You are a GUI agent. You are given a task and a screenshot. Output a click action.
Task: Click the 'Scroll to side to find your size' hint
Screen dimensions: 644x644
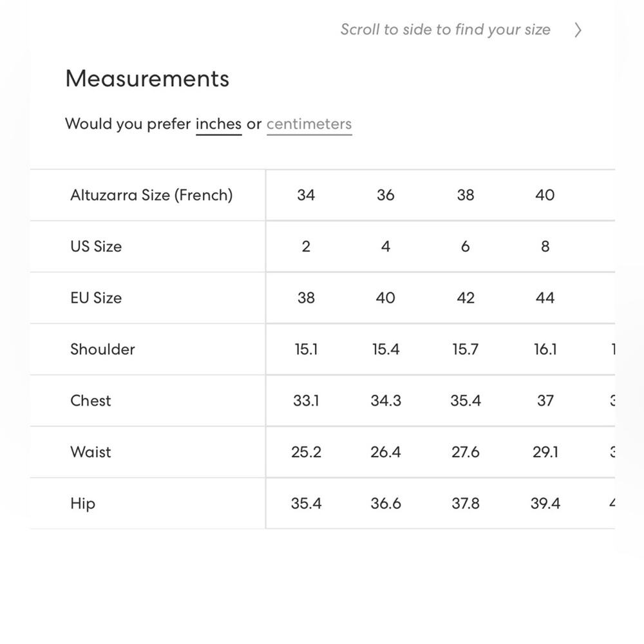tap(445, 30)
